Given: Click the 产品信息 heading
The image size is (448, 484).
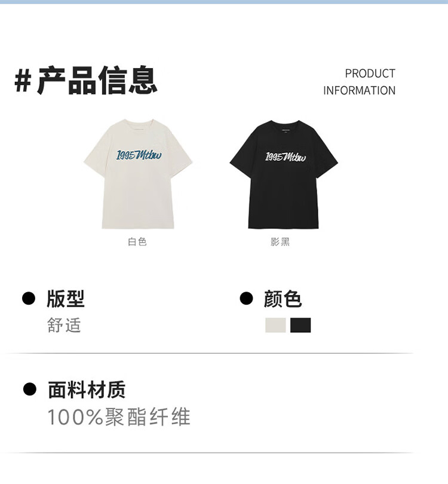Looking at the screenshot, I should (x=97, y=81).
